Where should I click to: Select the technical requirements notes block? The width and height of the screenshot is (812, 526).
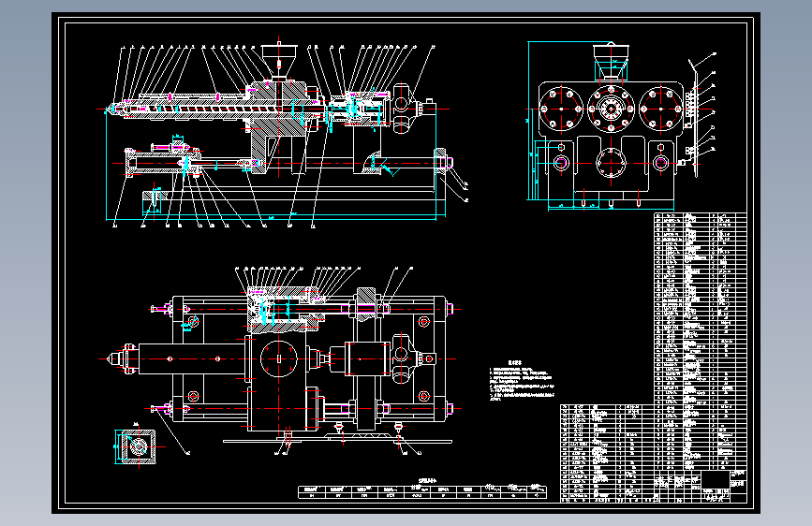[522, 381]
